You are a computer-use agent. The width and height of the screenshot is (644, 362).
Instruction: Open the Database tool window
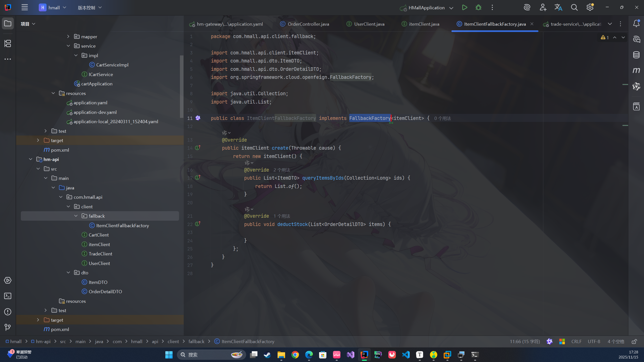pos(636,55)
